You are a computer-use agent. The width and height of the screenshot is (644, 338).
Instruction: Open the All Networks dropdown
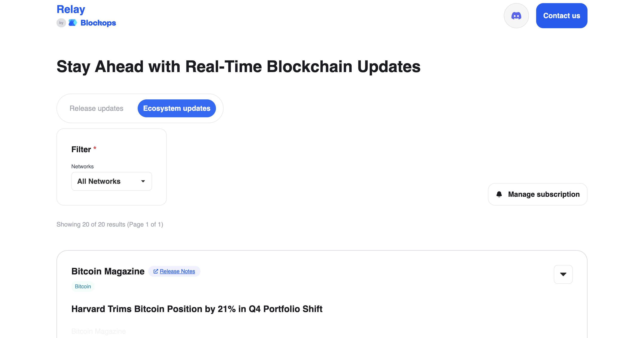[111, 181]
